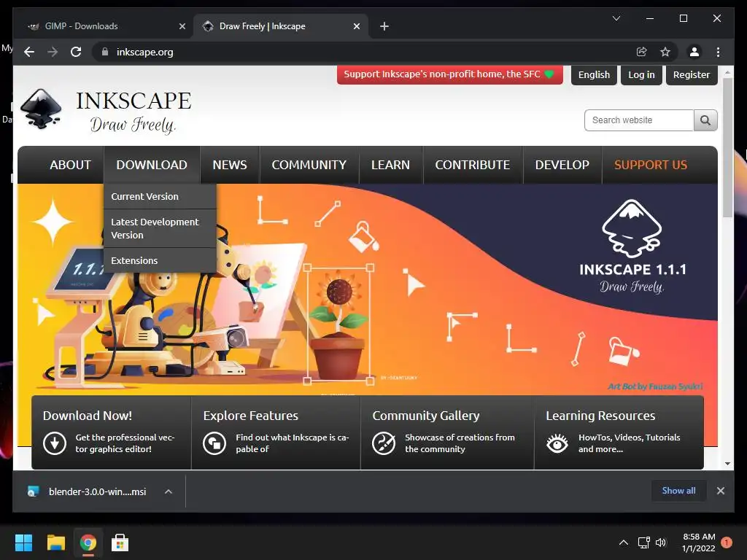Open Microsoft Store from taskbar
Screen dimensions: 747x560
pyautogui.click(x=120, y=542)
